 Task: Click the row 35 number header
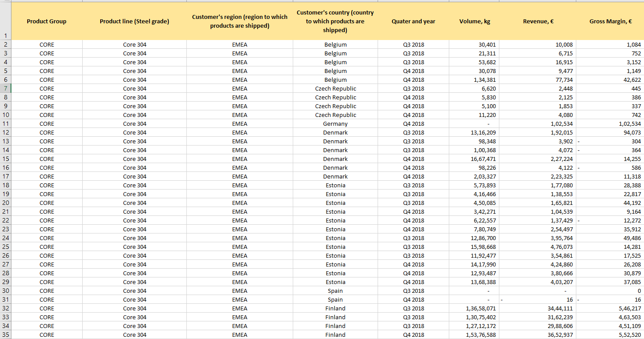tap(5, 335)
